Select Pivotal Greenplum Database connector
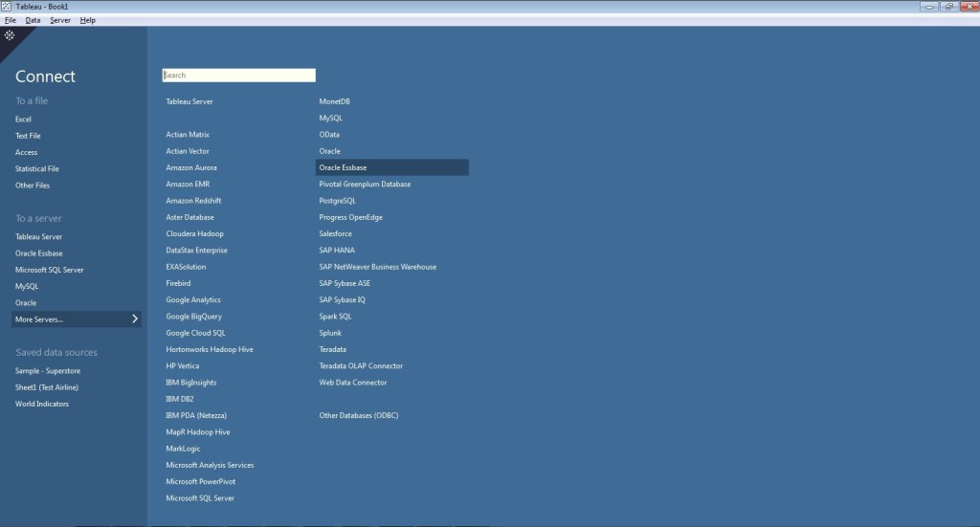The height and width of the screenshot is (527, 980). 365,185
